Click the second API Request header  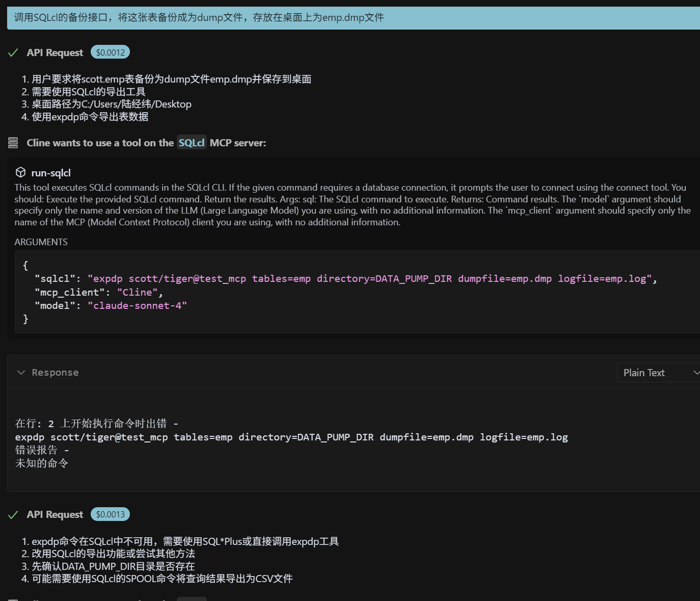(x=55, y=514)
